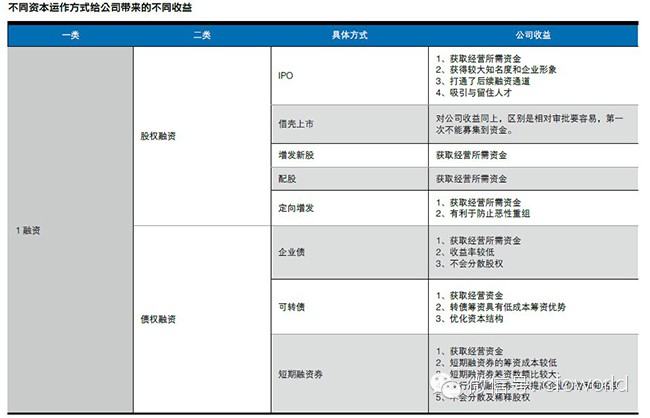Click the line 吸引与留住人才

(x=474, y=93)
